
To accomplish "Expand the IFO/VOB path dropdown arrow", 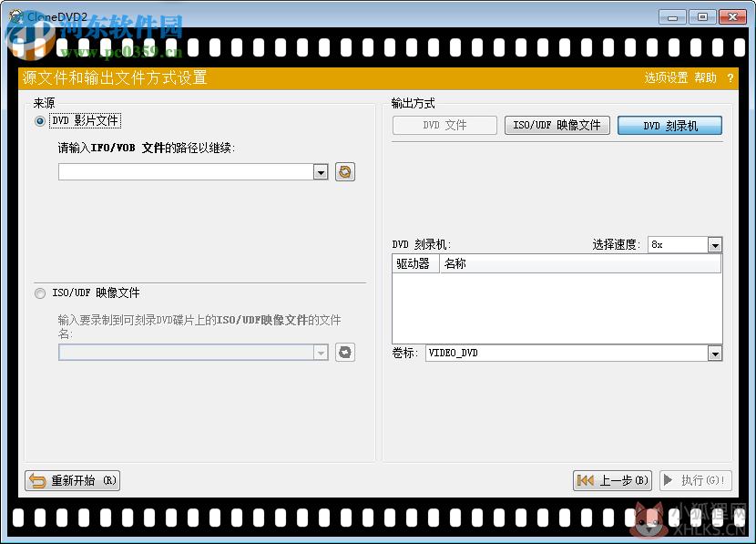I will coord(321,172).
